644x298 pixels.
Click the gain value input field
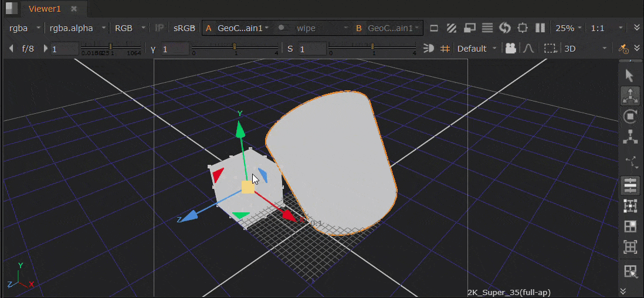pyautogui.click(x=64, y=49)
